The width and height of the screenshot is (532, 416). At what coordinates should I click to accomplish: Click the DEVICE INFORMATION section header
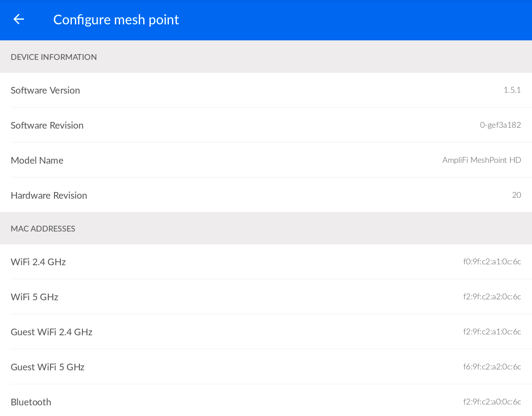[54, 57]
